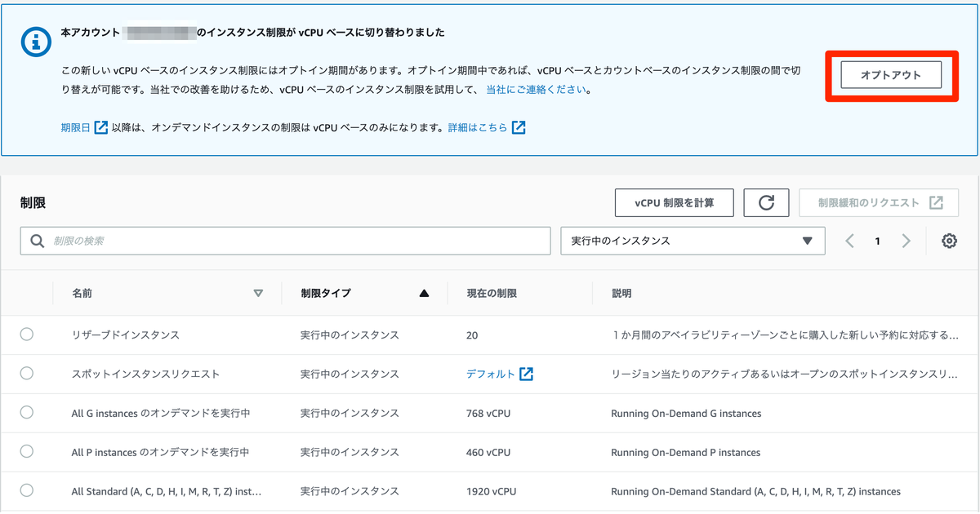The height and width of the screenshot is (514, 980).
Task: Click All G instances のオンデマンドを実行中 cell
Action: pyautogui.click(x=161, y=414)
